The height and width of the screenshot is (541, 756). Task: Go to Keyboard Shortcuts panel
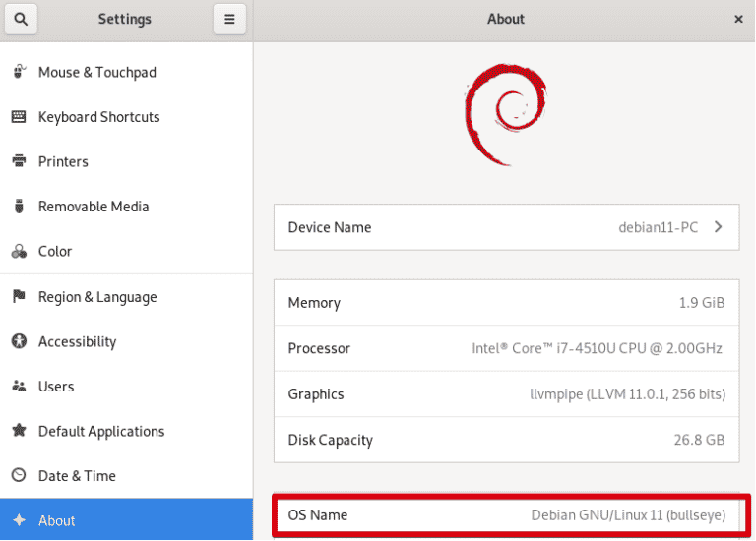126,117
